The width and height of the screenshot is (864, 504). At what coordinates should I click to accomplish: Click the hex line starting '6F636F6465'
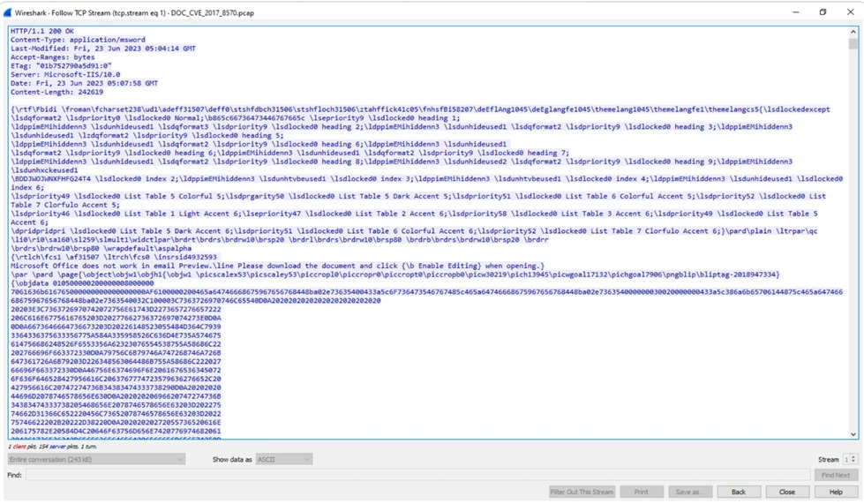(x=116, y=379)
